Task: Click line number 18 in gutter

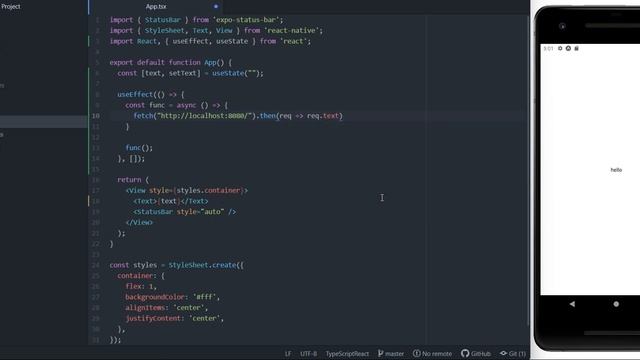Action: tap(96, 201)
